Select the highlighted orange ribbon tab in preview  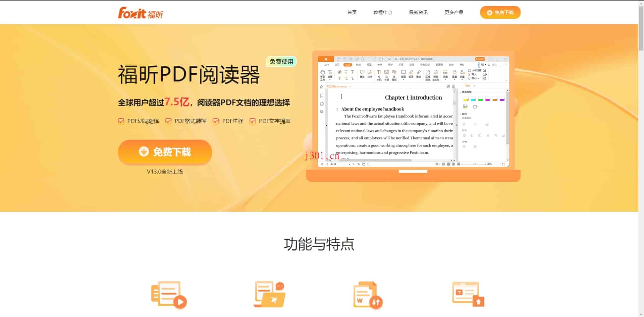pos(348,65)
